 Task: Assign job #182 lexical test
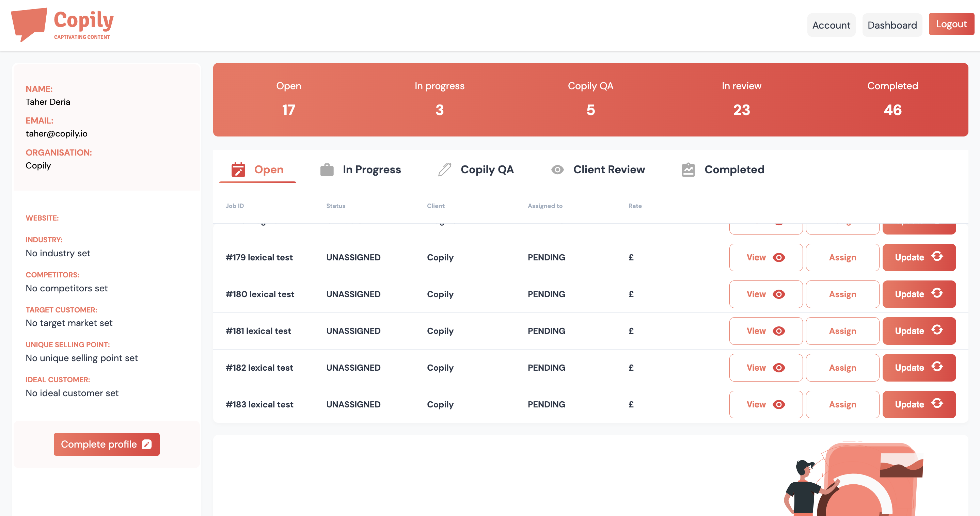pyautogui.click(x=842, y=368)
